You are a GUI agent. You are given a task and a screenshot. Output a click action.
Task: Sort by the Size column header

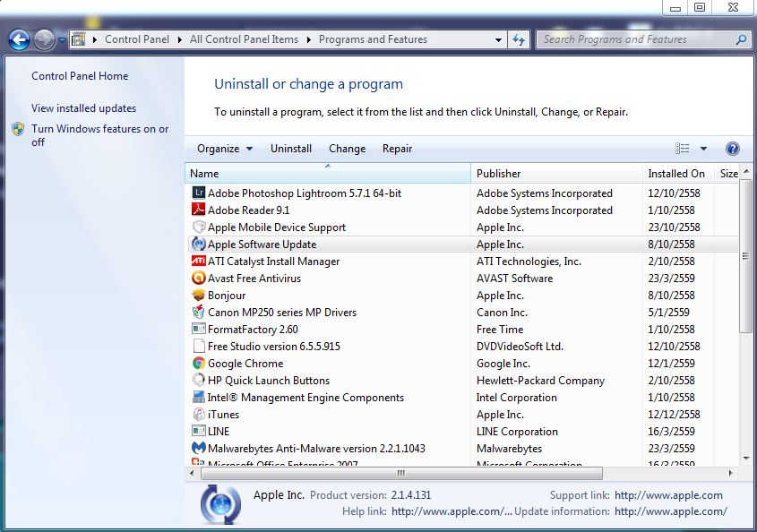(727, 174)
